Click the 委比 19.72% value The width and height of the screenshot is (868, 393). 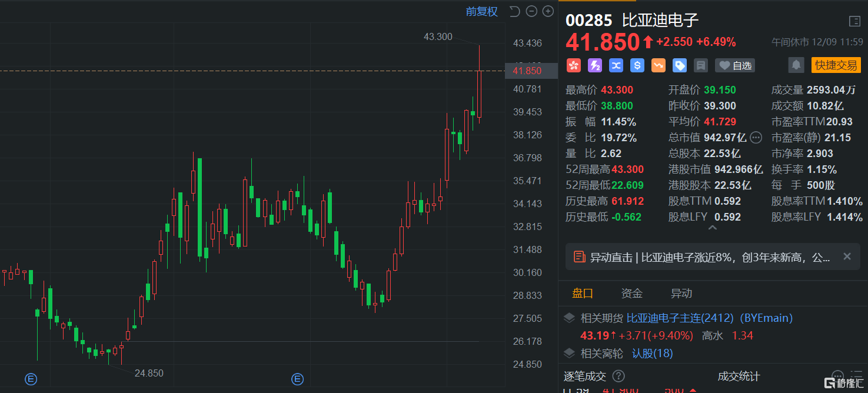point(618,138)
